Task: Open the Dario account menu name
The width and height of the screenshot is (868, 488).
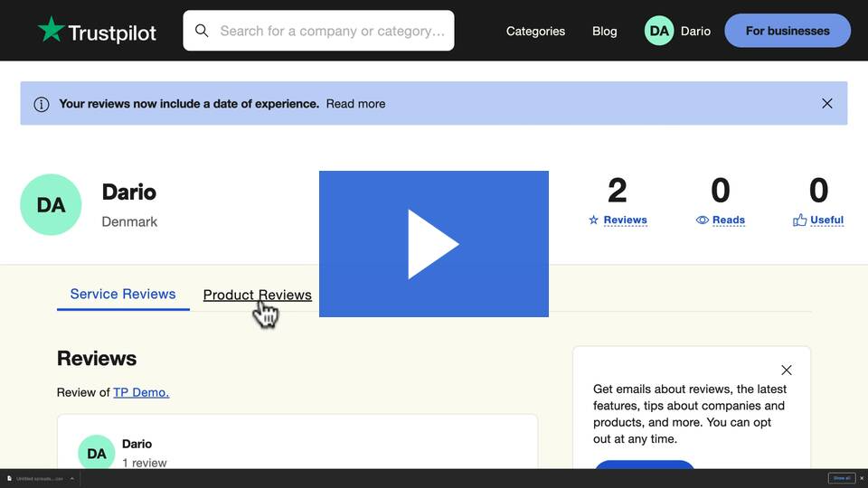Action: 695,31
